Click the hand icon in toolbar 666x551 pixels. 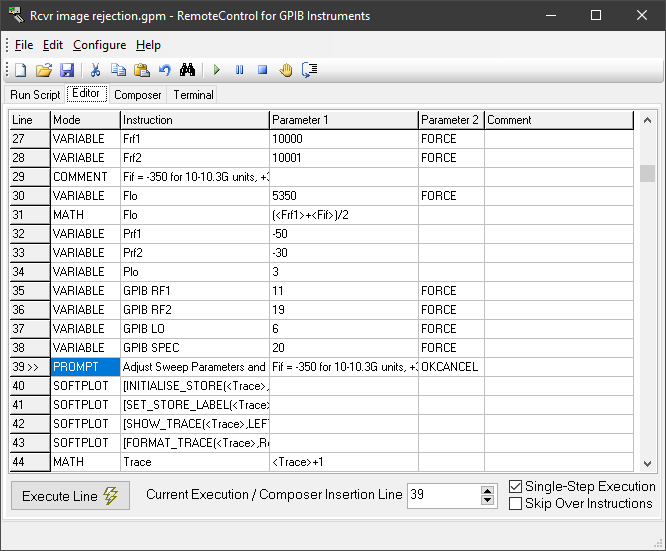[285, 70]
